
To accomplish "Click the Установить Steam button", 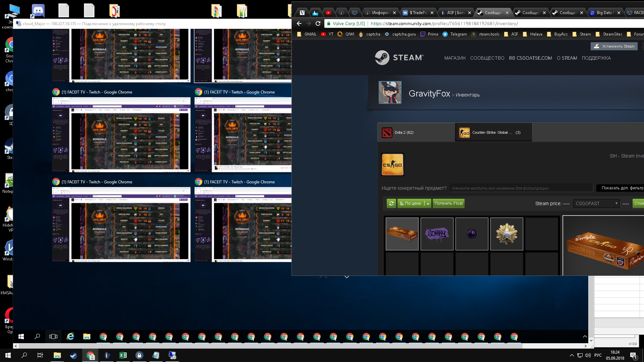I will 614,46.
